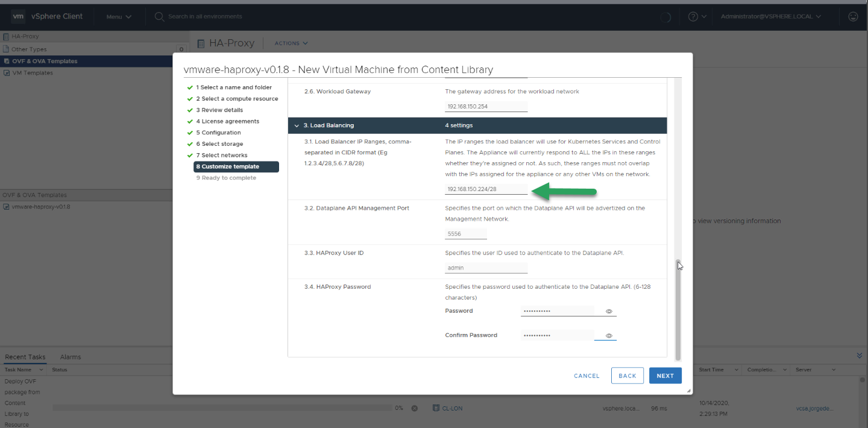Click the search magnifier icon
Viewport: 868px width, 428px height.
coord(160,17)
